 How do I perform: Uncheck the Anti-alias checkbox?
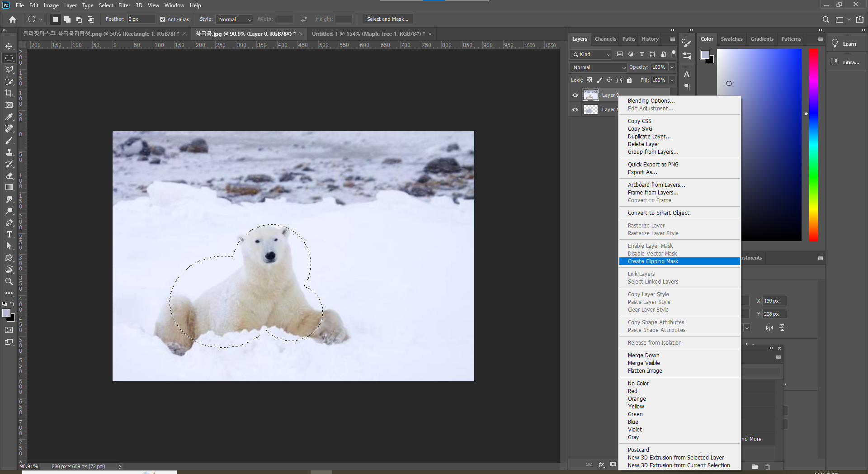[163, 19]
